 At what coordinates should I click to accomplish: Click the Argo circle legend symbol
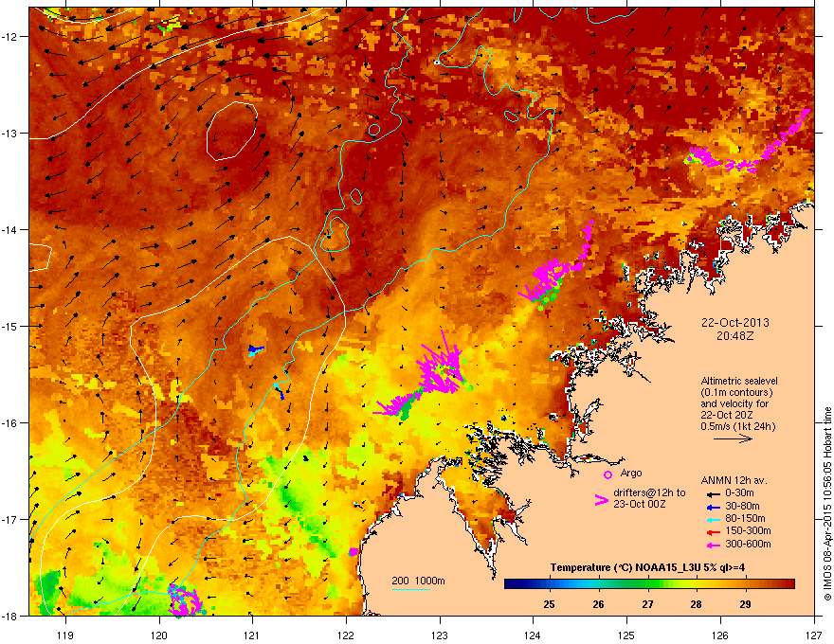pos(607,474)
